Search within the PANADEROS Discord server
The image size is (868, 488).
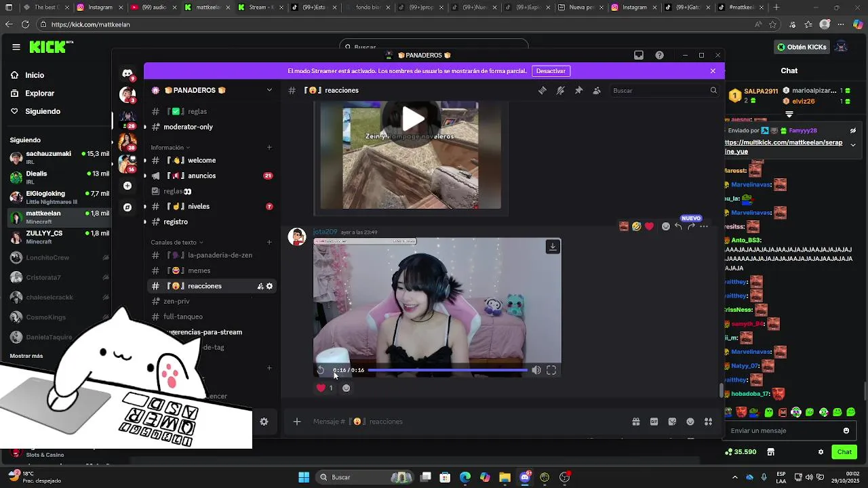[664, 90]
